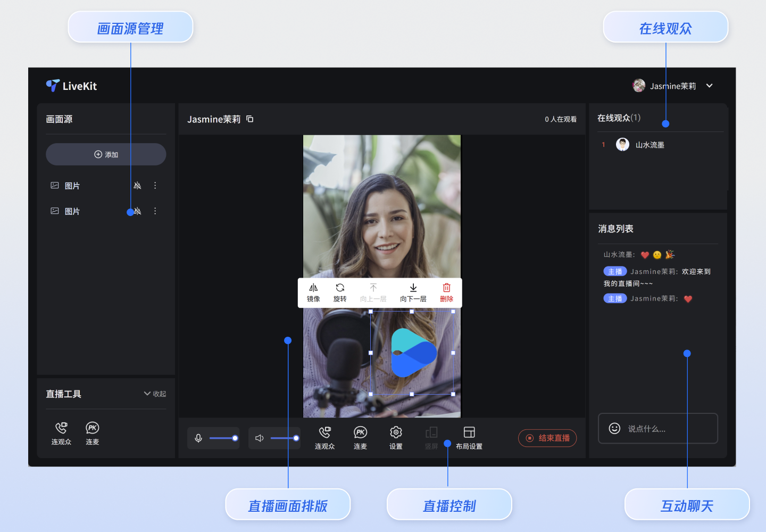Click the rotate (旋转) icon
The width and height of the screenshot is (766, 532).
[x=340, y=288]
